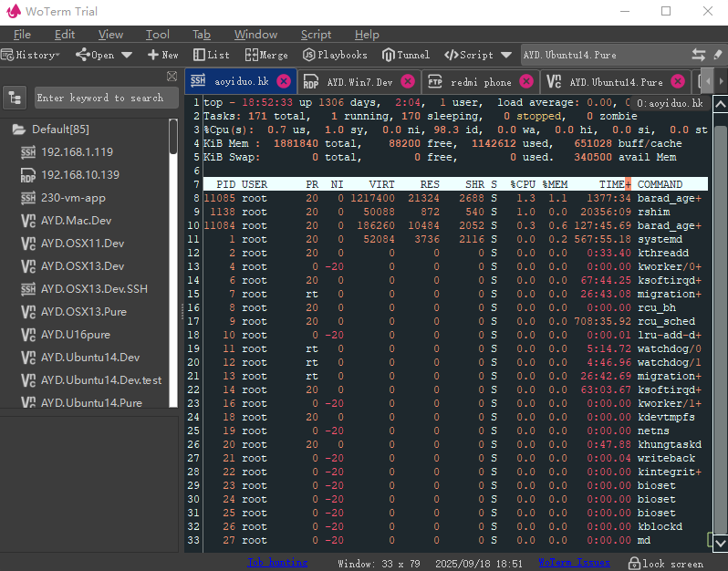728x571 pixels.
Task: Toggle the lock screen option
Action: pos(666,564)
